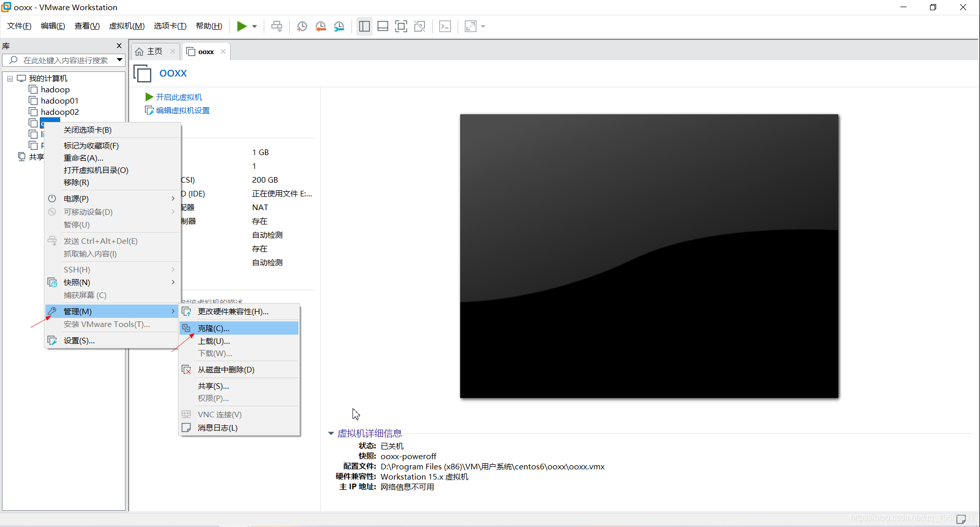Image resolution: width=980 pixels, height=527 pixels.
Task: Choose 标记为收藏项(F) in context menu
Action: [113, 146]
